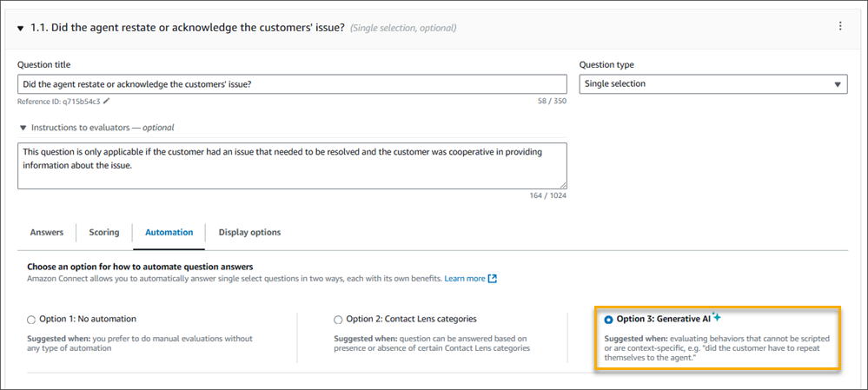Image resolution: width=868 pixels, height=390 pixels.
Task: Open the three-dot menu for question 1.1
Action: (839, 27)
